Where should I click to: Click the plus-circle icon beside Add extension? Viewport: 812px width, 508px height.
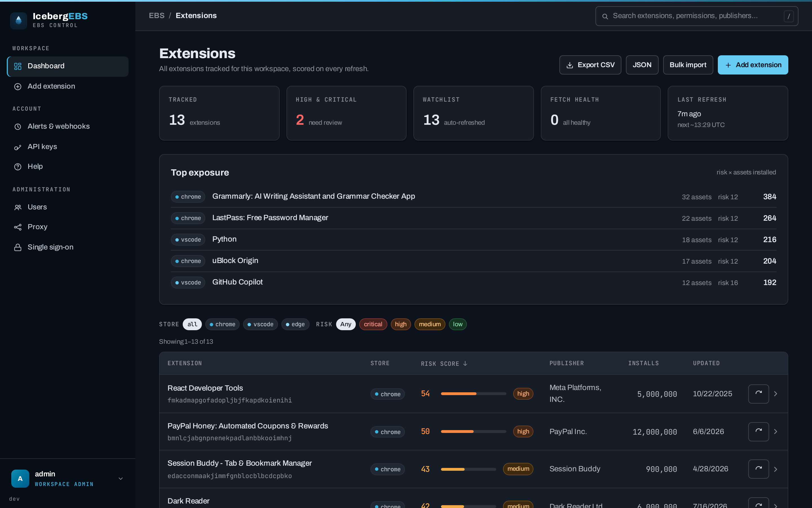click(18, 87)
